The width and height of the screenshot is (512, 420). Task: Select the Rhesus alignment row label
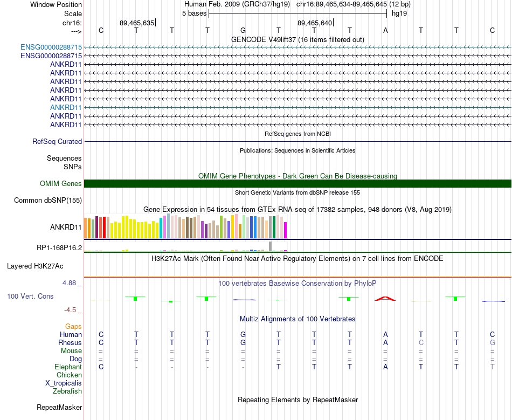(70, 342)
